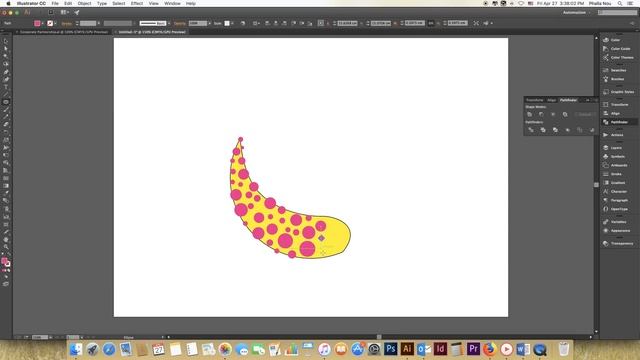Open the zoom level dropdown in status bar

point(51,337)
